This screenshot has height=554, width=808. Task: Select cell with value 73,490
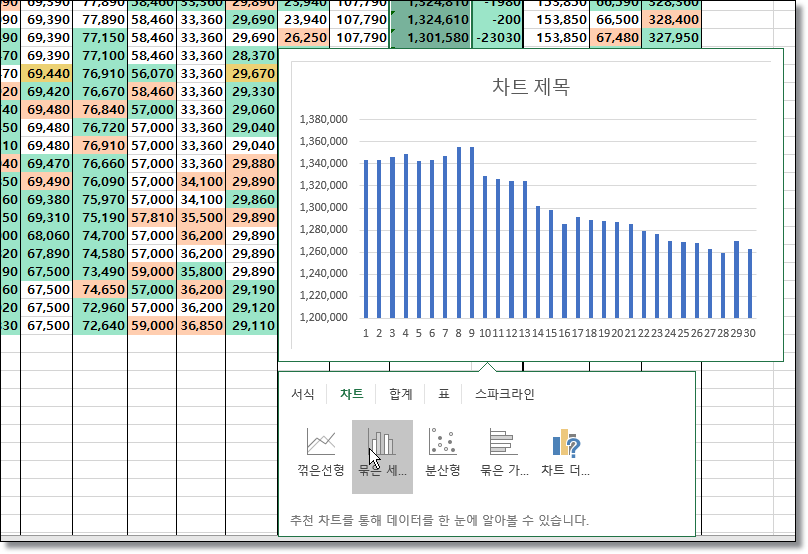100,272
